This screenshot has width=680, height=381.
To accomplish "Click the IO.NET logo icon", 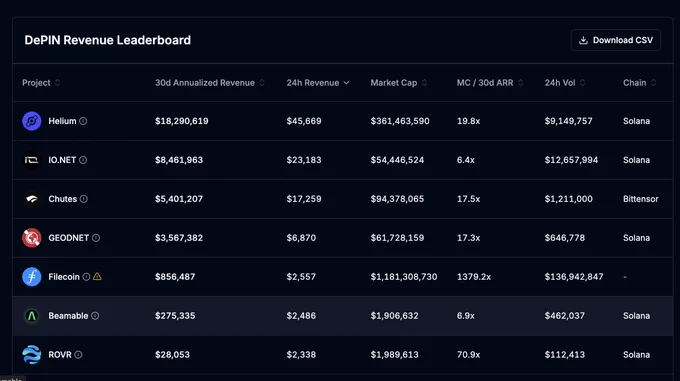I will point(32,160).
